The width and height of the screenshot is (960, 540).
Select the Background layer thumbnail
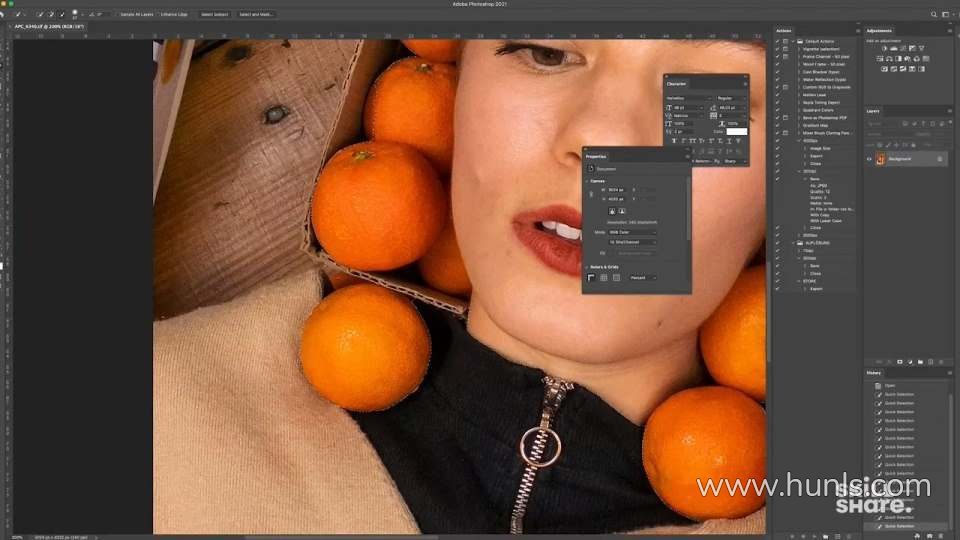[880, 159]
